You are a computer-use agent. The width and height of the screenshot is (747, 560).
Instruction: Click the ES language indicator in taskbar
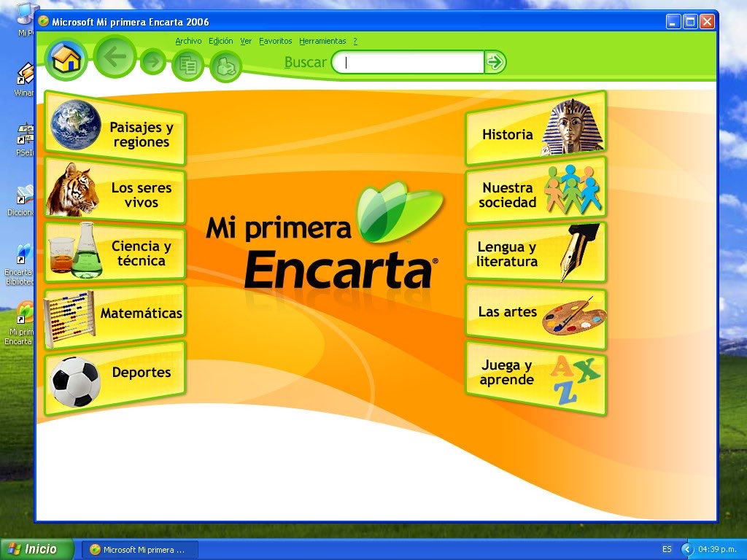[x=667, y=550]
